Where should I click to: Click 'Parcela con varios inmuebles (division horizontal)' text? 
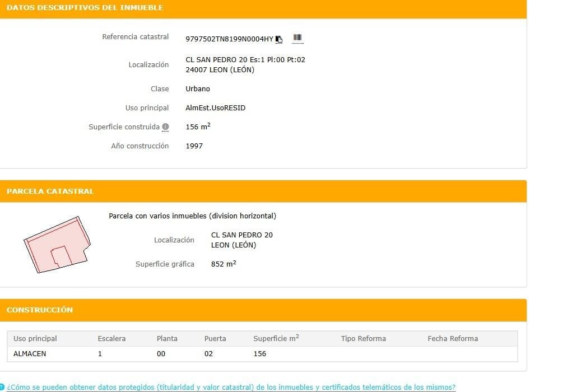(x=192, y=216)
